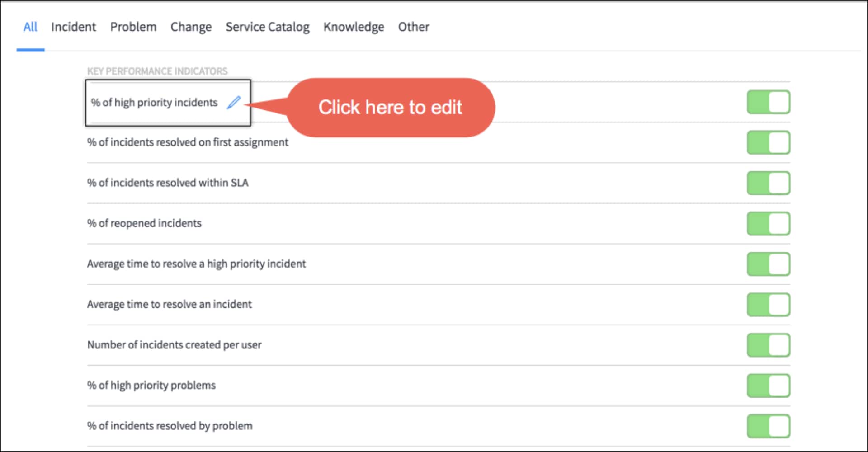Toggle '% of high priority problems' switch
This screenshot has height=452, width=868.
(768, 386)
